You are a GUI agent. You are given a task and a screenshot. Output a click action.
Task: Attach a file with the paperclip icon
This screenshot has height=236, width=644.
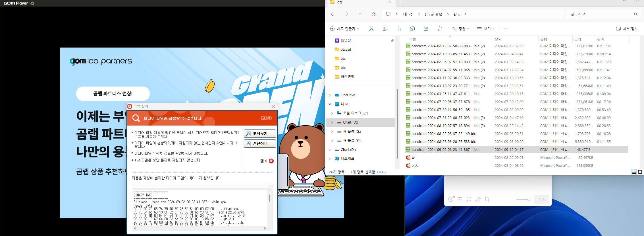(x=478, y=199)
